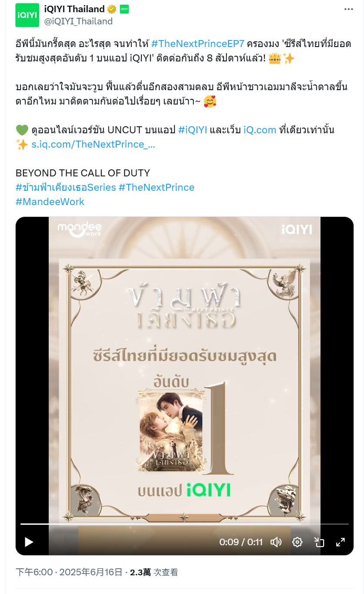This screenshot has width=364, height=594.
Task: Play the video
Action: [x=29, y=542]
